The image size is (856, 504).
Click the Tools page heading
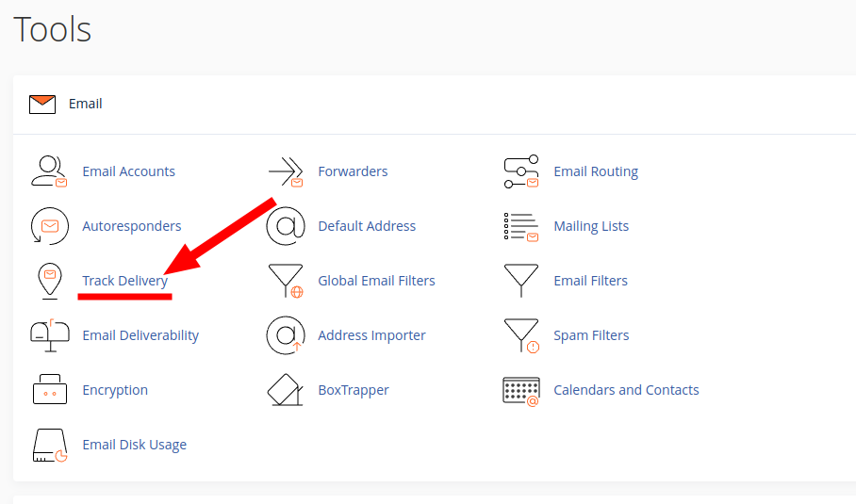tap(53, 29)
